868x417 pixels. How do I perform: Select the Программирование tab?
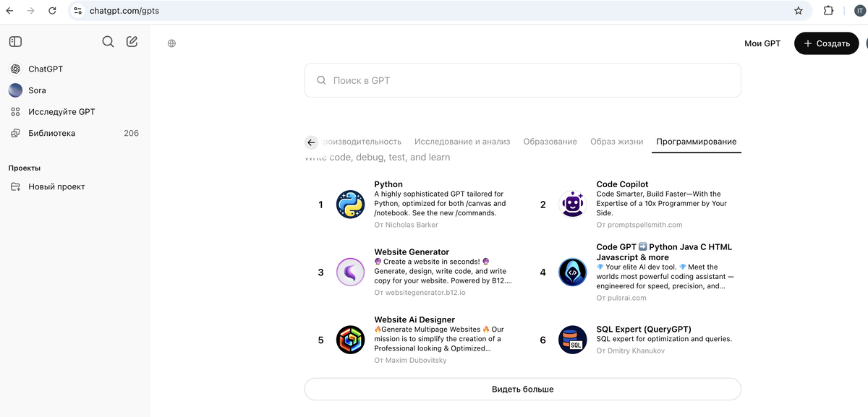[697, 142]
